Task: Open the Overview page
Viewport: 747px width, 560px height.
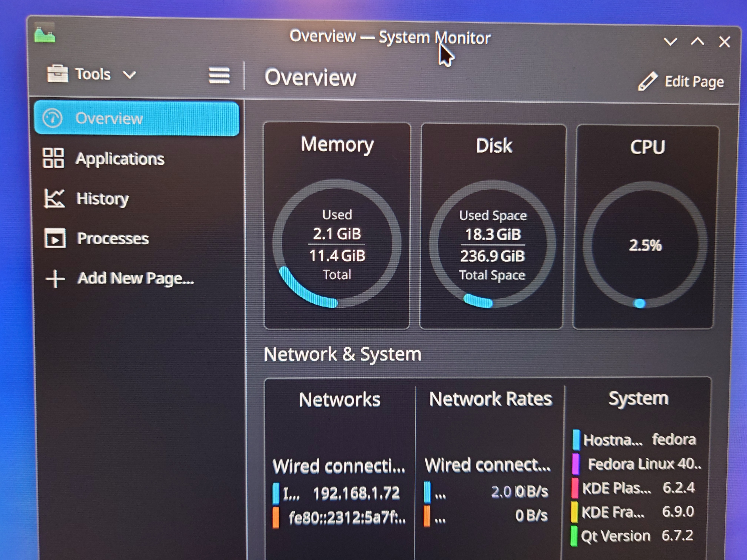Action: 137,119
